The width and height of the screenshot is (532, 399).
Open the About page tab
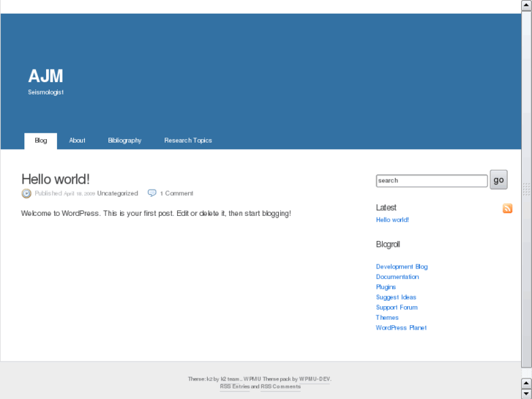pos(77,141)
